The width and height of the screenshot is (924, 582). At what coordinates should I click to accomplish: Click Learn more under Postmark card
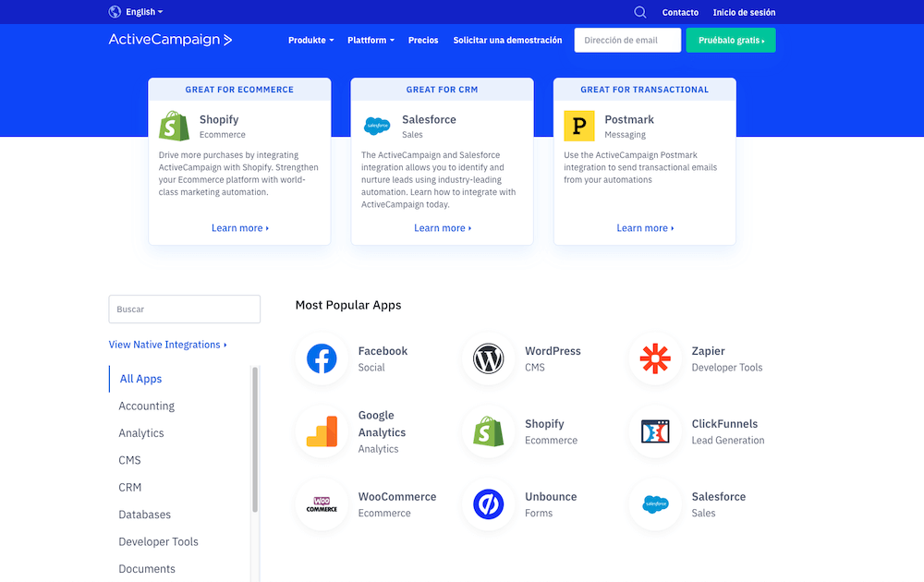click(x=645, y=228)
